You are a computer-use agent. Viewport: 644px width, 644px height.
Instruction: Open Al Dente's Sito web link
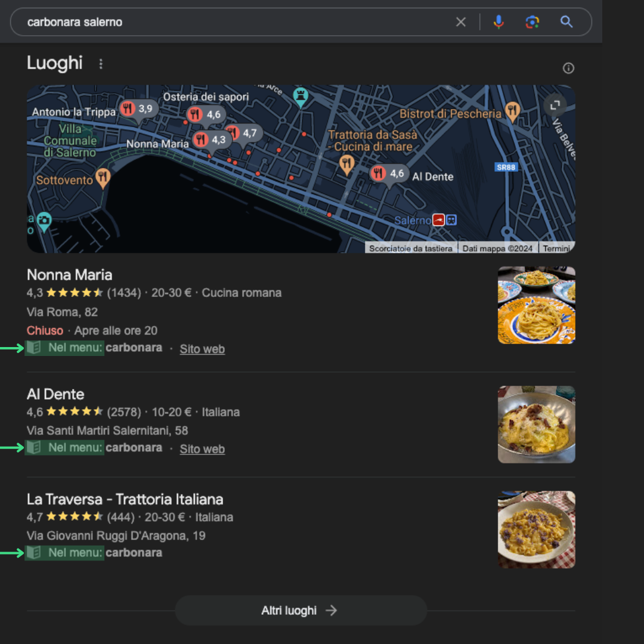202,450
